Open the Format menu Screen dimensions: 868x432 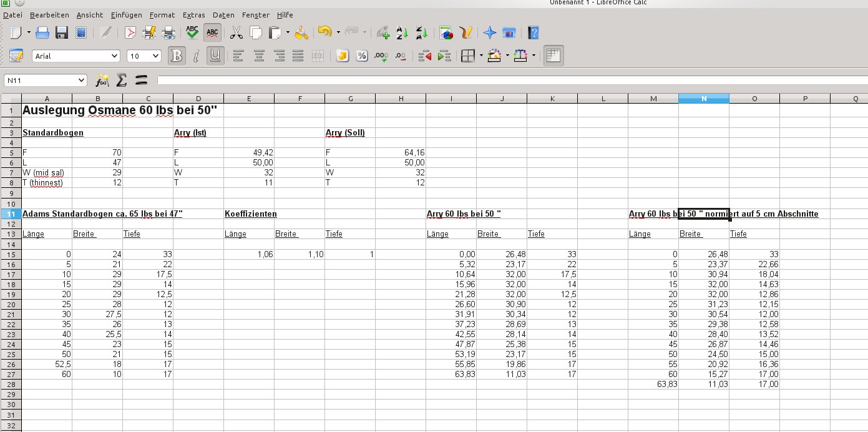[x=162, y=14]
